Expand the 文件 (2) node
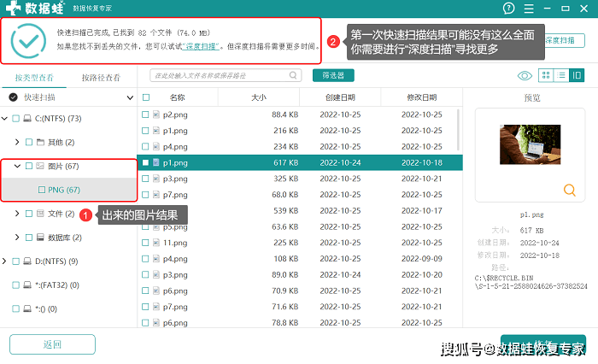Screen dimensions: 598x364 [17, 214]
